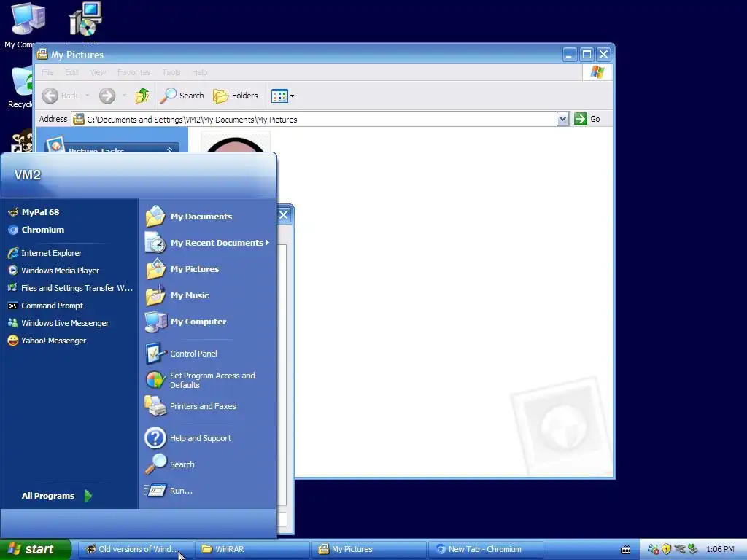This screenshot has width=747, height=560.
Task: Select the picture thumbnail in My Pictures
Action: (236, 142)
